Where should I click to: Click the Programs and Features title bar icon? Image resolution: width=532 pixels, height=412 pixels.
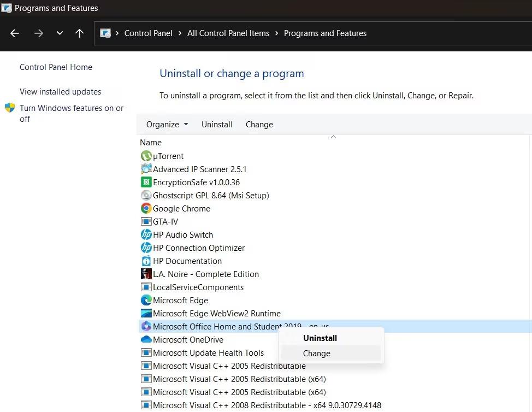click(7, 8)
